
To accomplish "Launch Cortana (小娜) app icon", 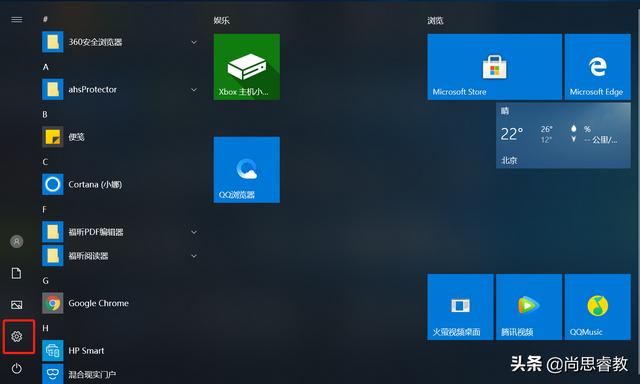I will click(x=53, y=184).
